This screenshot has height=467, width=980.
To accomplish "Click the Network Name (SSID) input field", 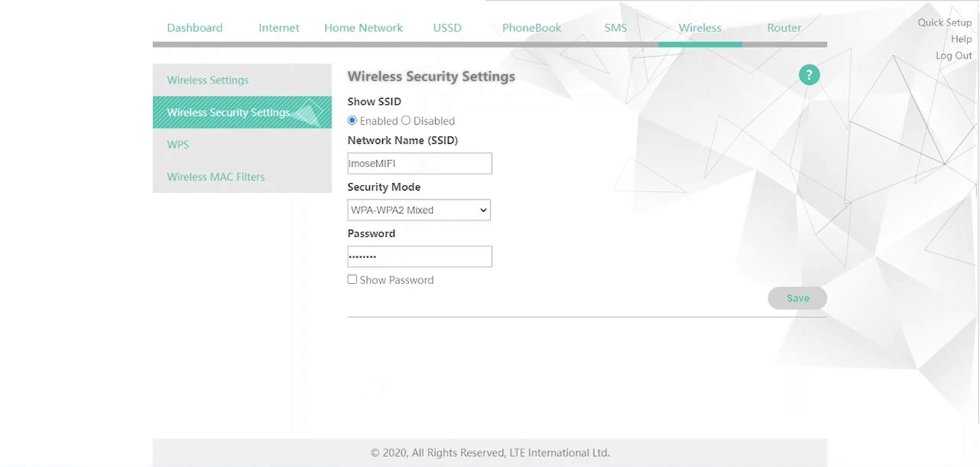I will click(x=419, y=164).
